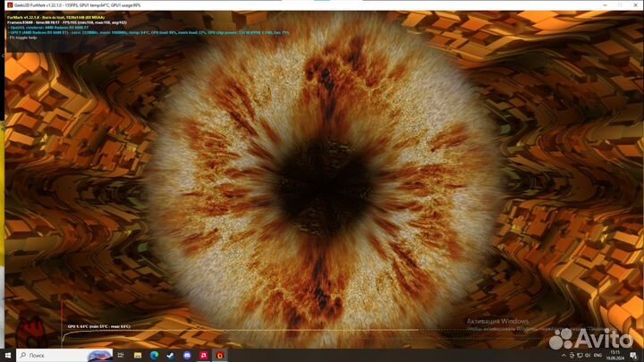Launch Microsoft Edge from the taskbar
Viewport: 644px width, 362px height.
(152, 355)
